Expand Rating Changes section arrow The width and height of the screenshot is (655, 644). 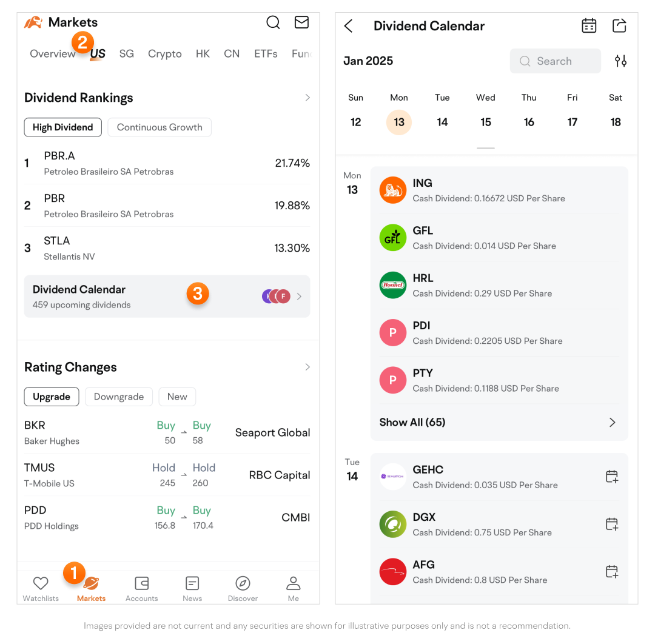307,367
